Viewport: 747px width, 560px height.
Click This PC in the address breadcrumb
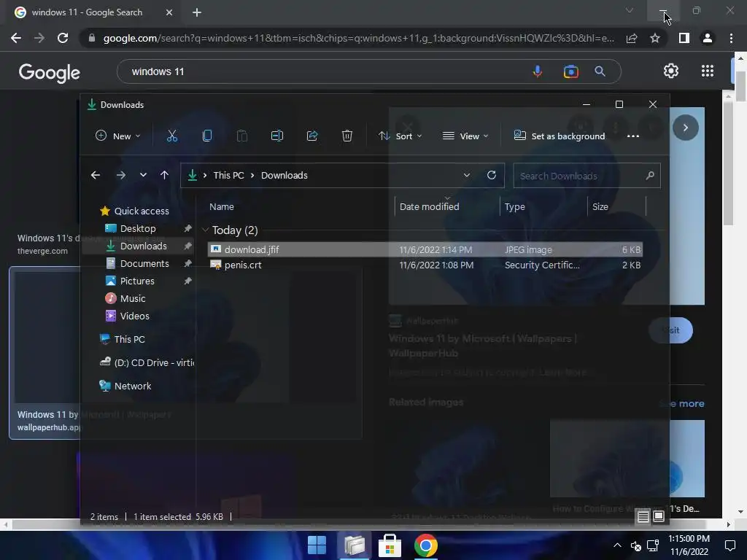[228, 175]
